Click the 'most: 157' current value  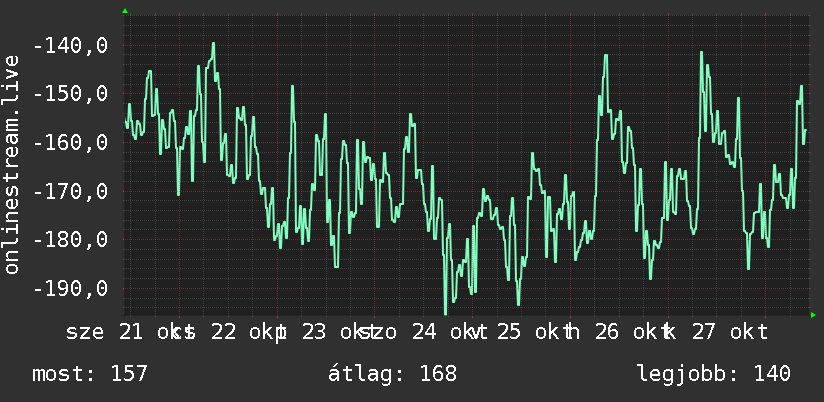click(90, 374)
